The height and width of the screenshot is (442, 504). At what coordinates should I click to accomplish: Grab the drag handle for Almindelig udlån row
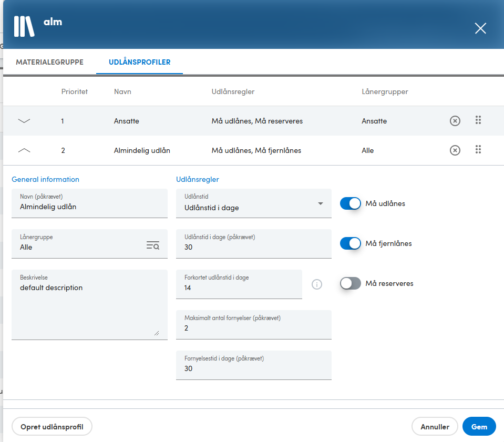(x=478, y=149)
